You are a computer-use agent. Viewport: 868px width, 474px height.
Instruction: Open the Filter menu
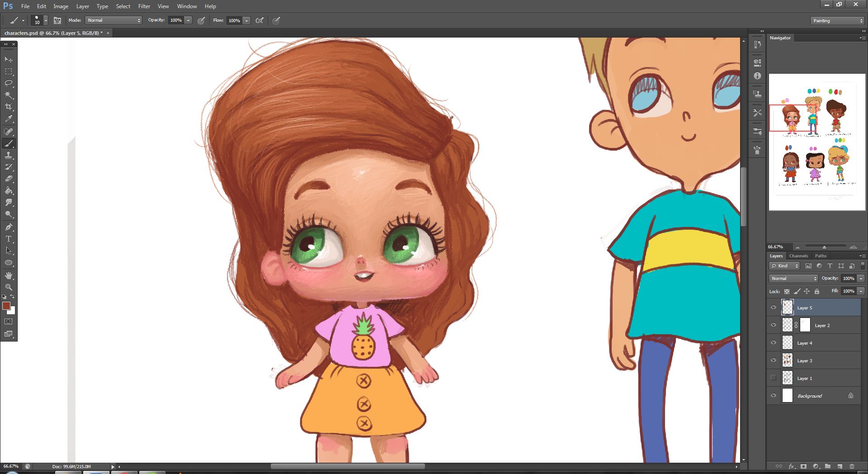point(144,6)
